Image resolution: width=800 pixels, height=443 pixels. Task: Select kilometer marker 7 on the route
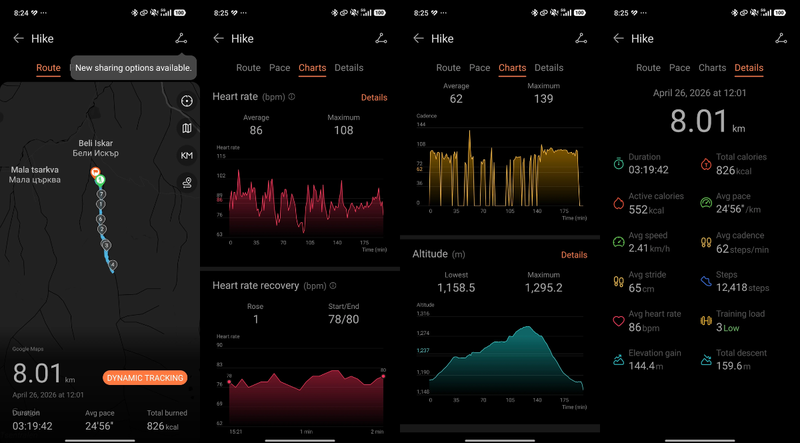[102, 194]
